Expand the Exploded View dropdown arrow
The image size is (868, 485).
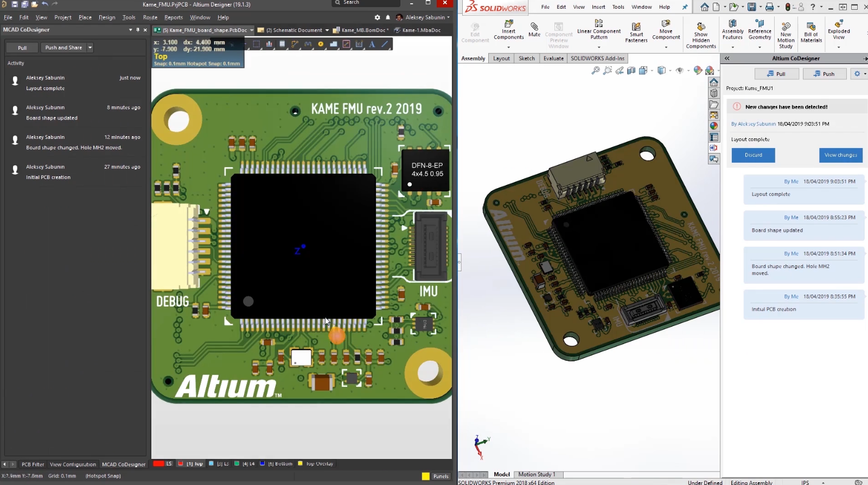[x=839, y=47]
